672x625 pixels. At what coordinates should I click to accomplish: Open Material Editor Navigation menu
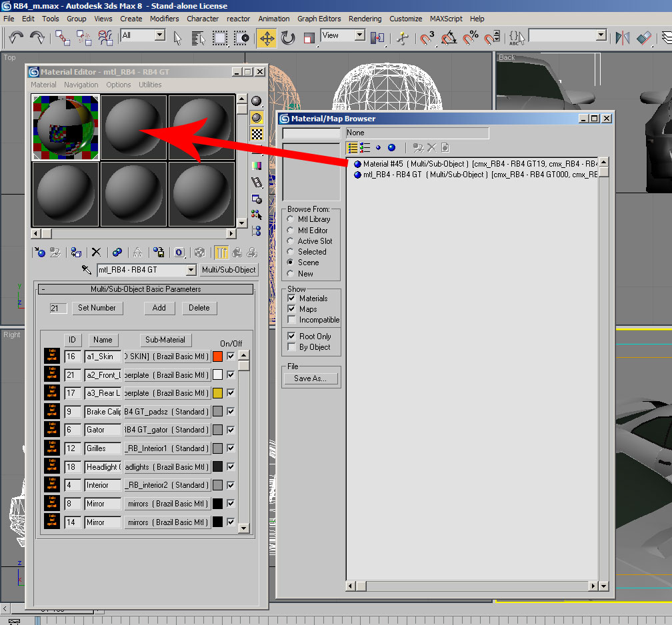pos(81,85)
